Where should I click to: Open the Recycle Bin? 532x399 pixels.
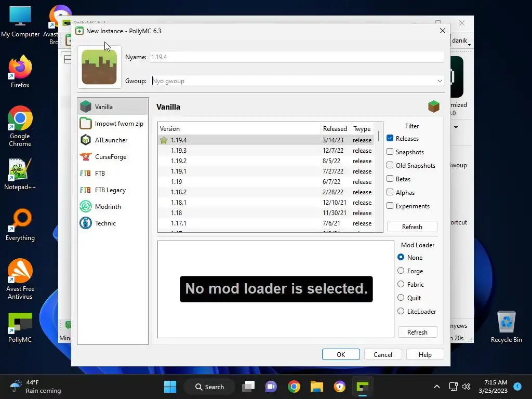pyautogui.click(x=506, y=326)
